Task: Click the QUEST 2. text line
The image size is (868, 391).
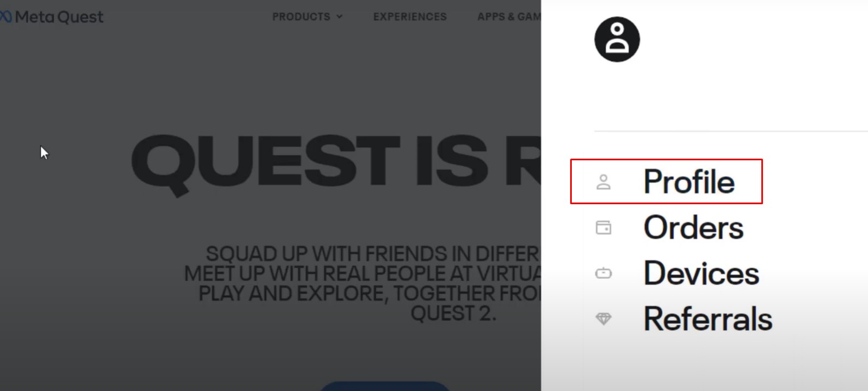Action: pos(453,313)
